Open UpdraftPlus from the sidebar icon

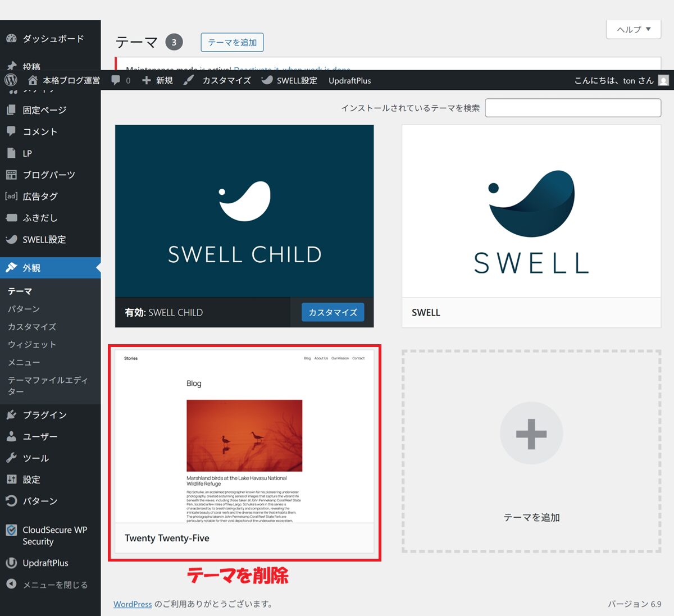pyautogui.click(x=11, y=563)
